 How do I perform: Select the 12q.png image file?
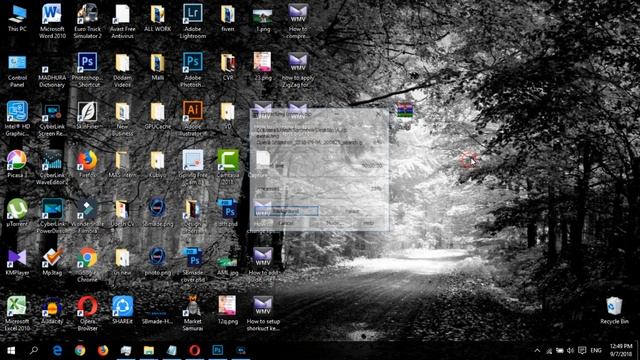pyautogui.click(x=228, y=310)
